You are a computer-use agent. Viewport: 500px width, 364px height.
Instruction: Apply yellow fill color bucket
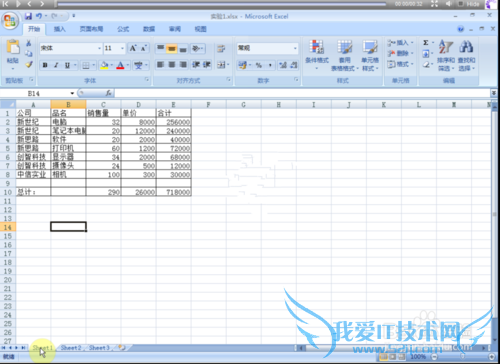(x=104, y=65)
